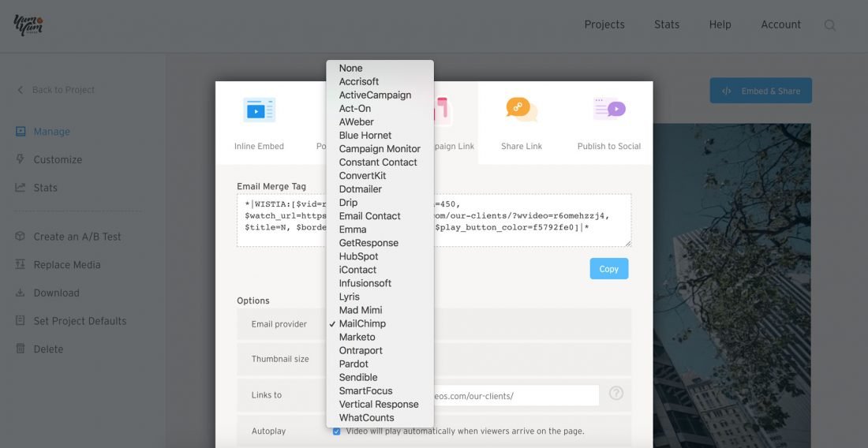This screenshot has width=868, height=448.
Task: Choose Campaign Monitor email provider
Action: click(x=380, y=149)
